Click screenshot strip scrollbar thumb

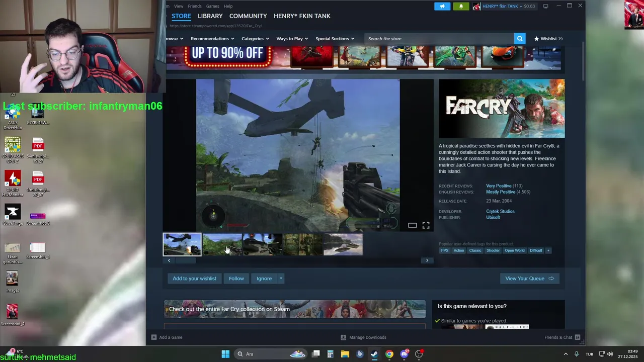(x=185, y=260)
